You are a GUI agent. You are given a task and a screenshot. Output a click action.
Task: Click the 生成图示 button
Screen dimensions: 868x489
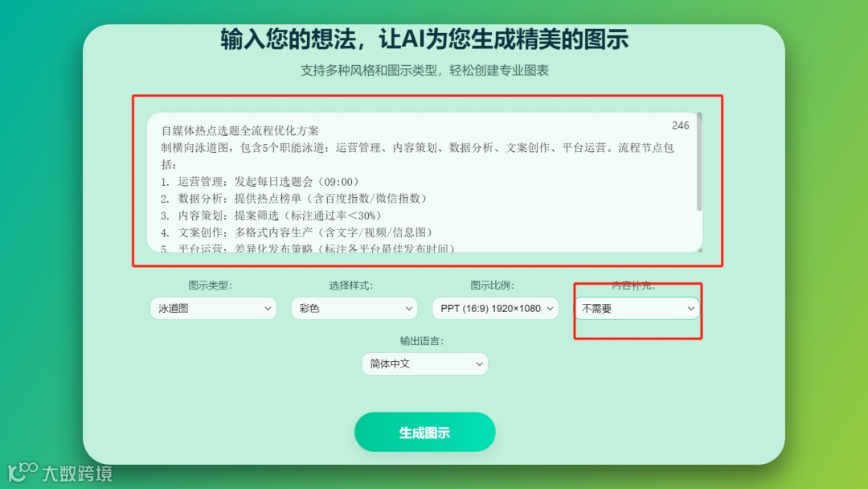(x=424, y=432)
